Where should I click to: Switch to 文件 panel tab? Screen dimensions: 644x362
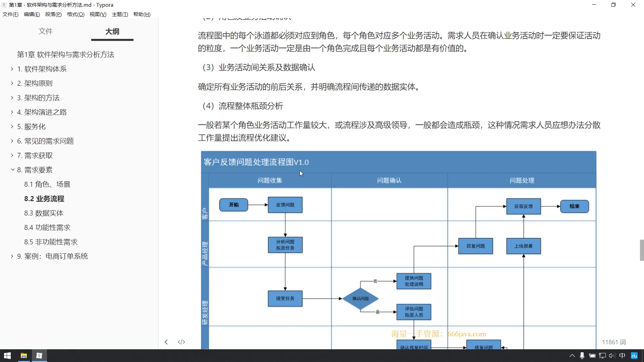[x=46, y=31]
